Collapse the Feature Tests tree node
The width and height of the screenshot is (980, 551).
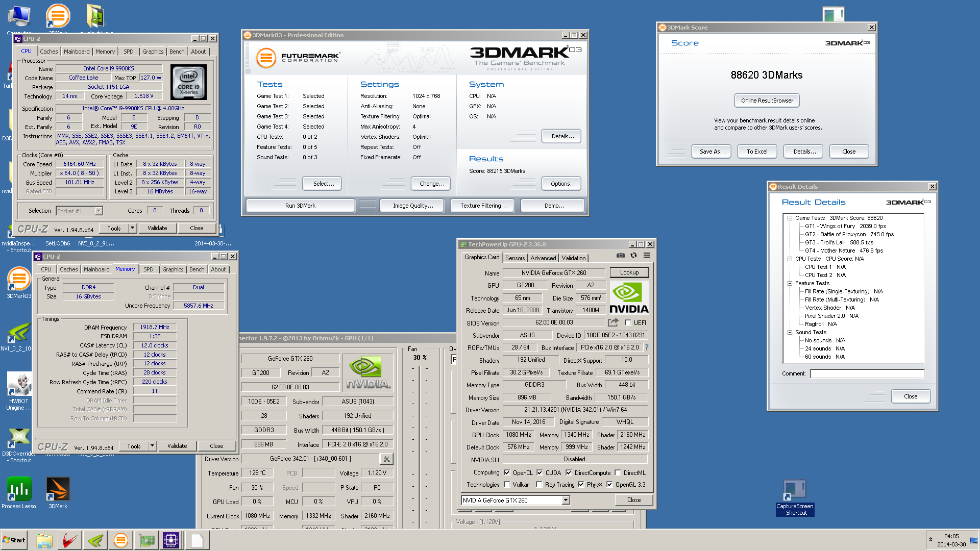[x=790, y=283]
